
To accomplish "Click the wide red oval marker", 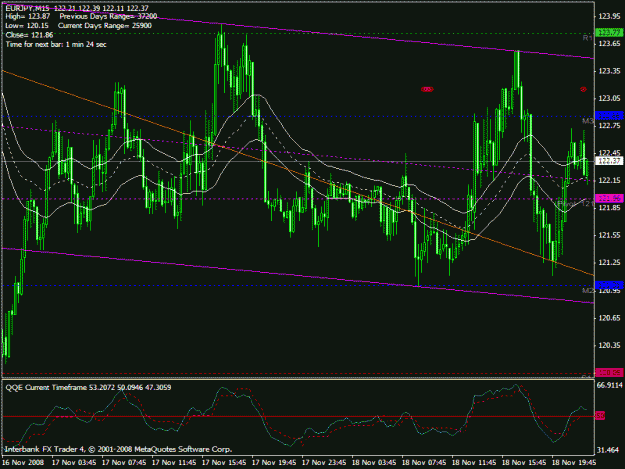I will [427, 89].
